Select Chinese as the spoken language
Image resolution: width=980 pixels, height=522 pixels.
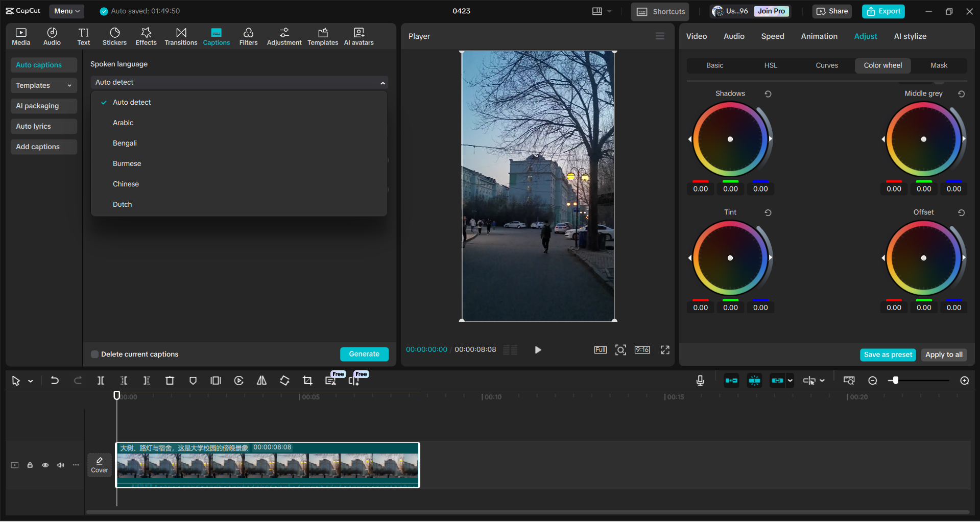[126, 184]
